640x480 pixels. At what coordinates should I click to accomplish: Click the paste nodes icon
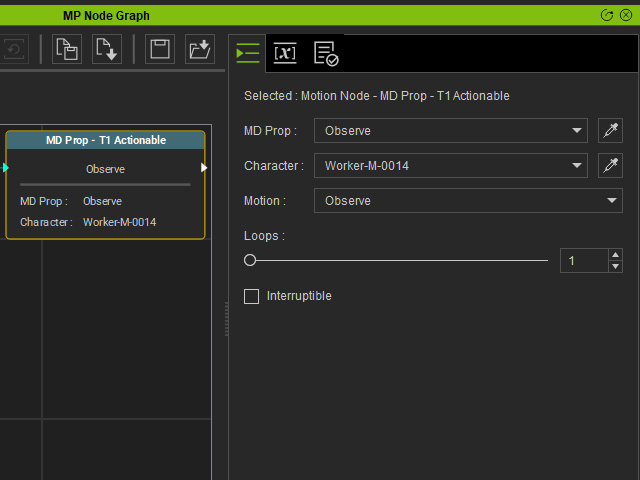(x=67, y=49)
